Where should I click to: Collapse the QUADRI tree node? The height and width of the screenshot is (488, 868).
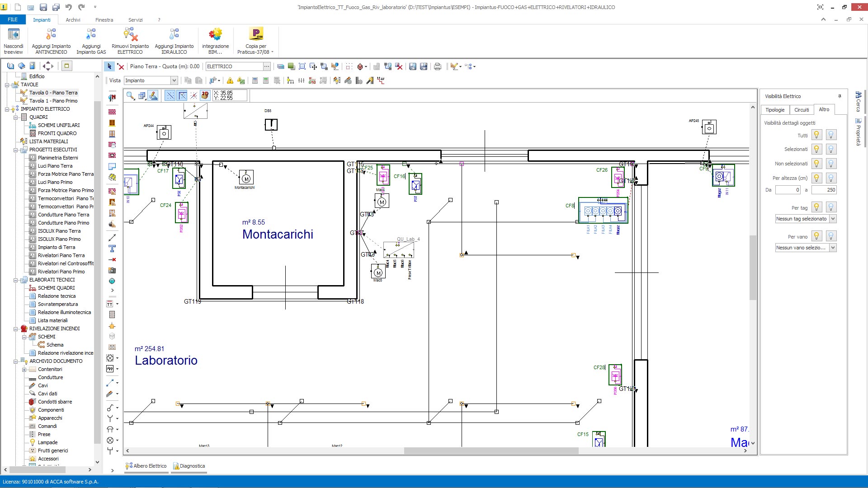pyautogui.click(x=15, y=117)
